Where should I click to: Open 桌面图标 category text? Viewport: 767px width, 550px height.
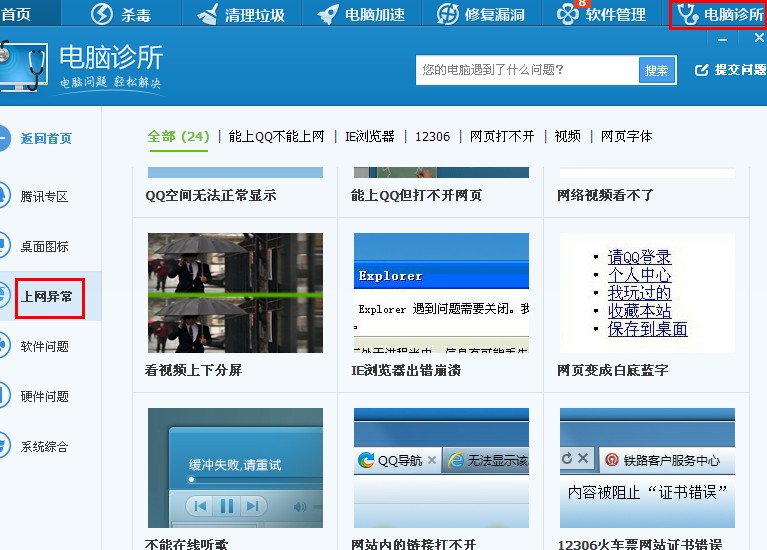pos(44,247)
